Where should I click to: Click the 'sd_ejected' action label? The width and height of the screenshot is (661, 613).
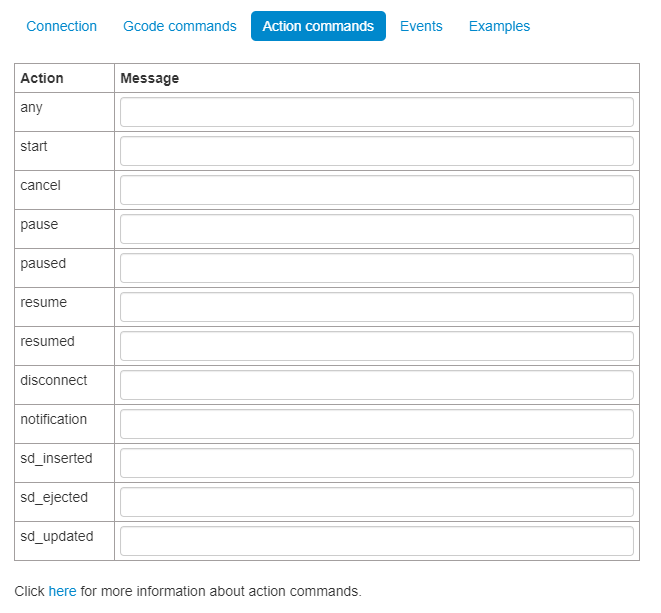click(x=54, y=498)
